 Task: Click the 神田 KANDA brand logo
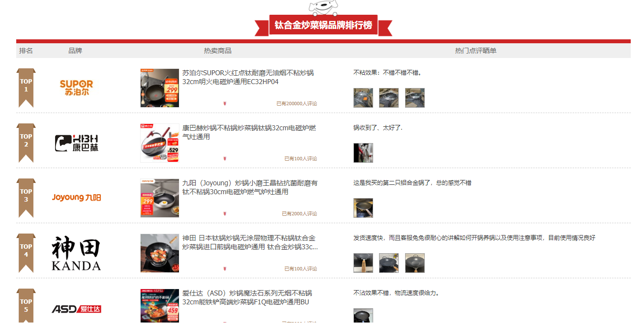(76, 253)
